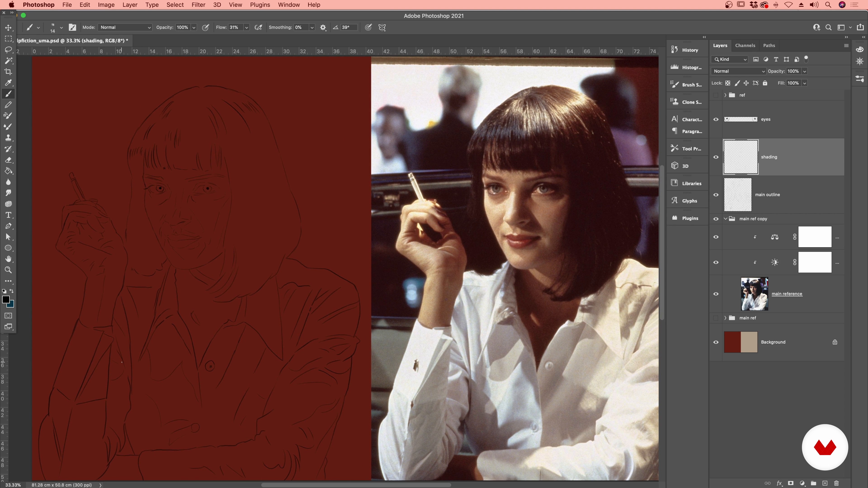Image resolution: width=868 pixels, height=488 pixels.
Task: Select the Pencil tool in toolbar
Action: tap(8, 105)
